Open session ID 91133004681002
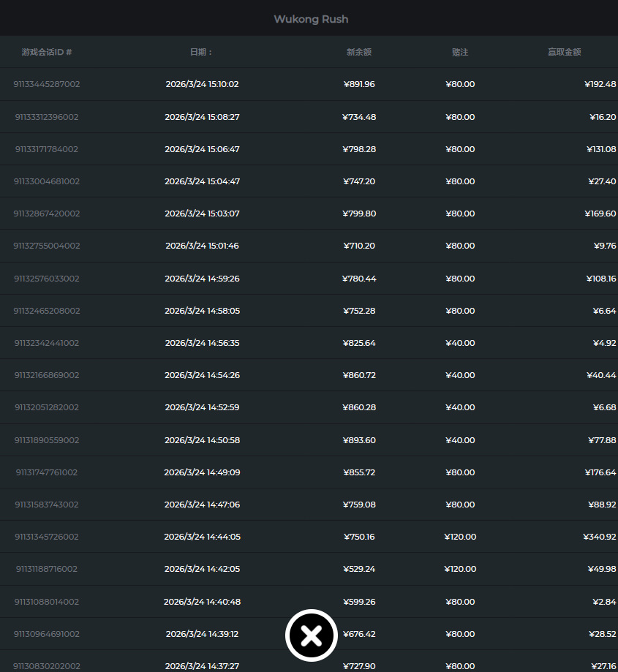The height and width of the screenshot is (672, 618). tap(47, 181)
